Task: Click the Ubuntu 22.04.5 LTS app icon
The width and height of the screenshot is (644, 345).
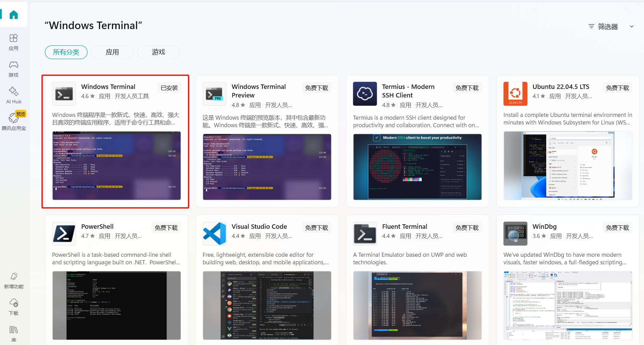Action: [x=515, y=94]
